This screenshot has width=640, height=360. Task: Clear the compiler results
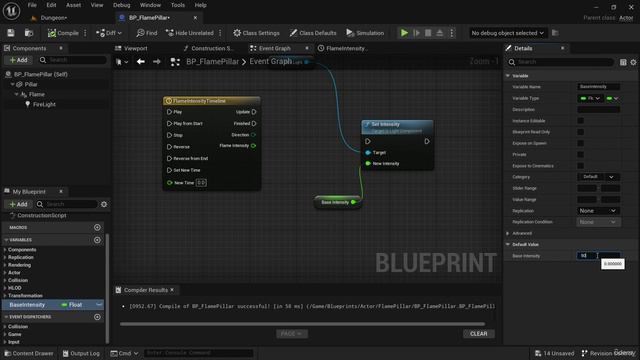(479, 334)
